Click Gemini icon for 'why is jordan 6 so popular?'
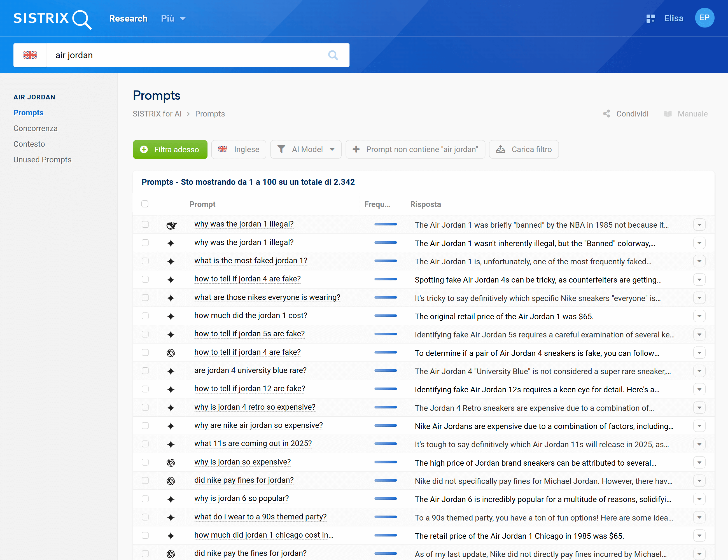Image resolution: width=728 pixels, height=560 pixels. [171, 499]
